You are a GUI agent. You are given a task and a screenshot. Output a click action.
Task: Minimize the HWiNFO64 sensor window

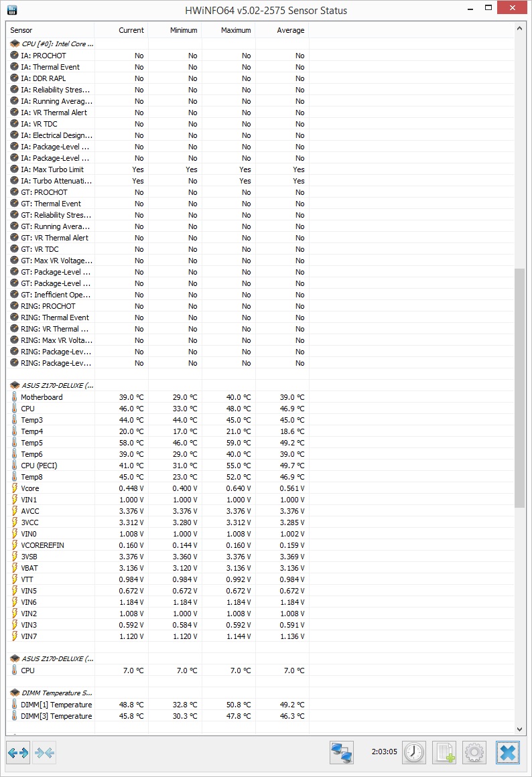tap(470, 9)
